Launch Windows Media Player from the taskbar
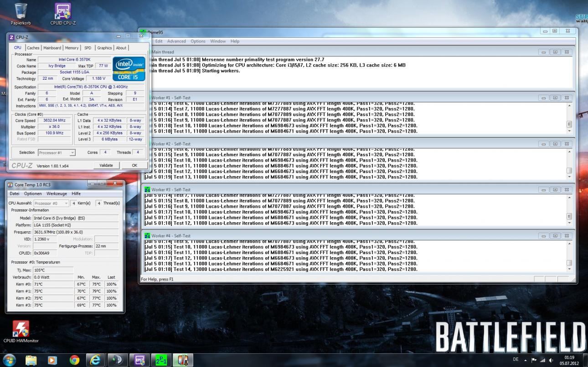Screen dimensions: 588x367 [x=52, y=360]
